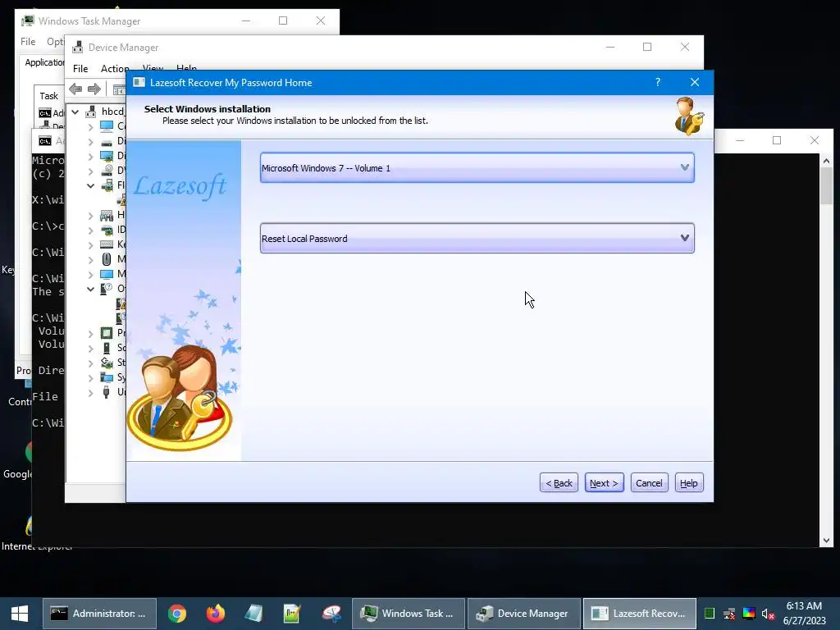Click the properties pane icon in Device Manager toolbar

(x=119, y=89)
